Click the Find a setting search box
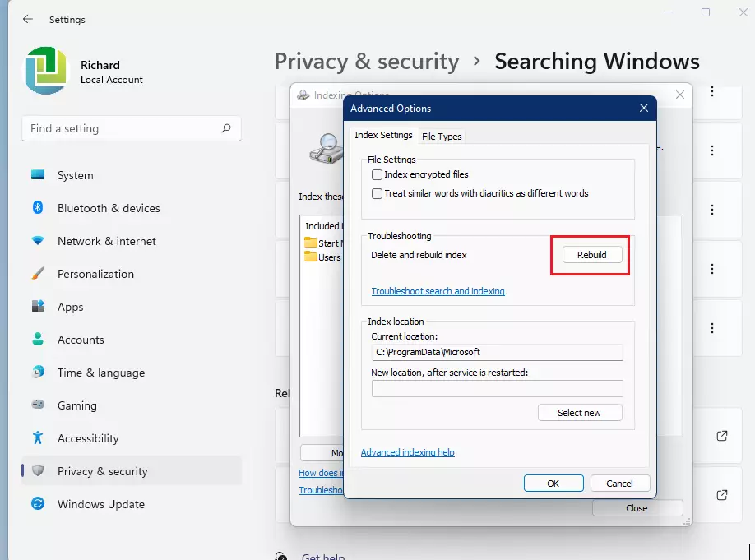 (132, 128)
